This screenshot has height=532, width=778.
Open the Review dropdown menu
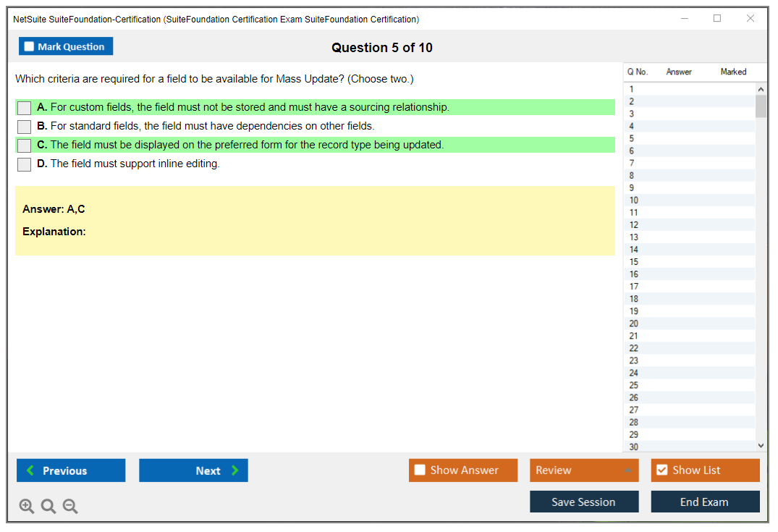click(584, 470)
